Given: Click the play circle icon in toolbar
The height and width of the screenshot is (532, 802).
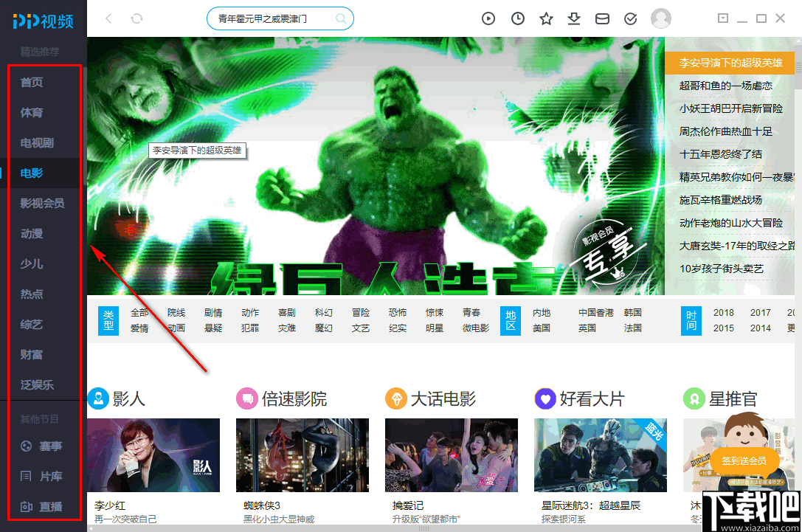Looking at the screenshot, I should tap(488, 18).
